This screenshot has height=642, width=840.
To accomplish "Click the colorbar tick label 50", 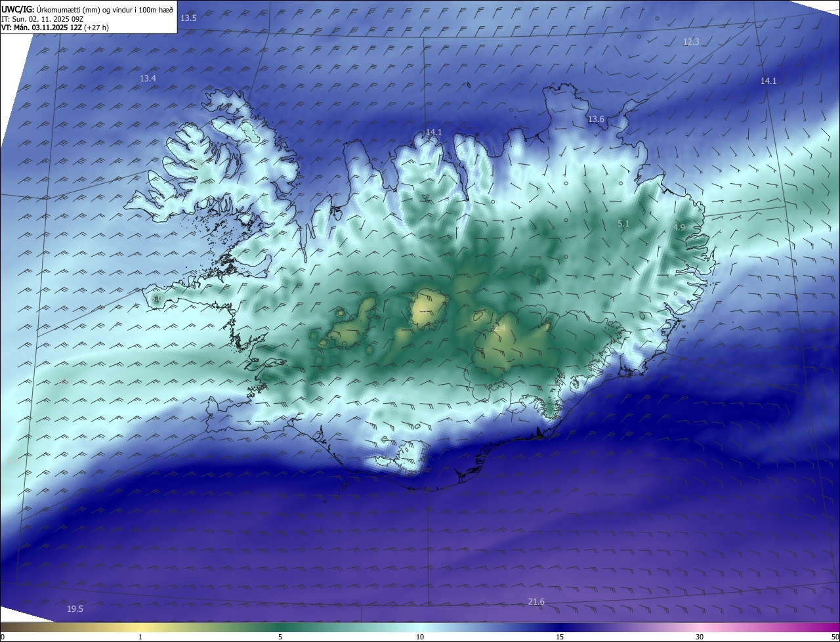I will tap(834, 637).
